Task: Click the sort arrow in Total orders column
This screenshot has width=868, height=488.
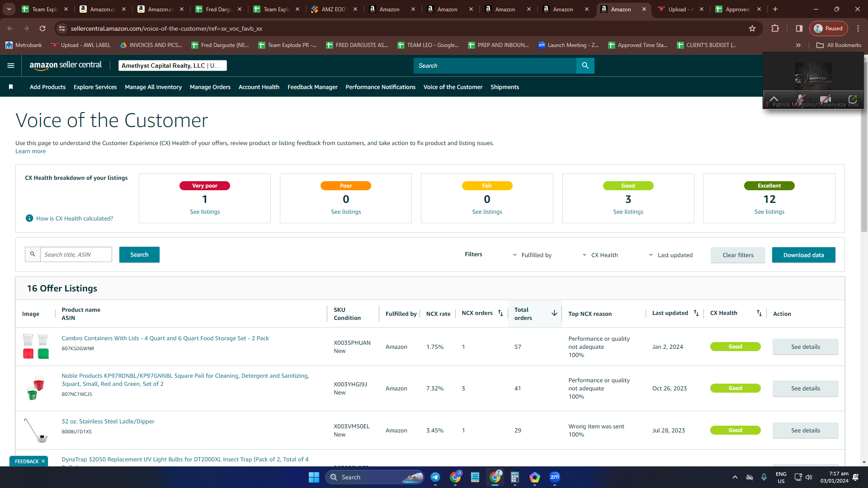Action: pyautogui.click(x=554, y=313)
